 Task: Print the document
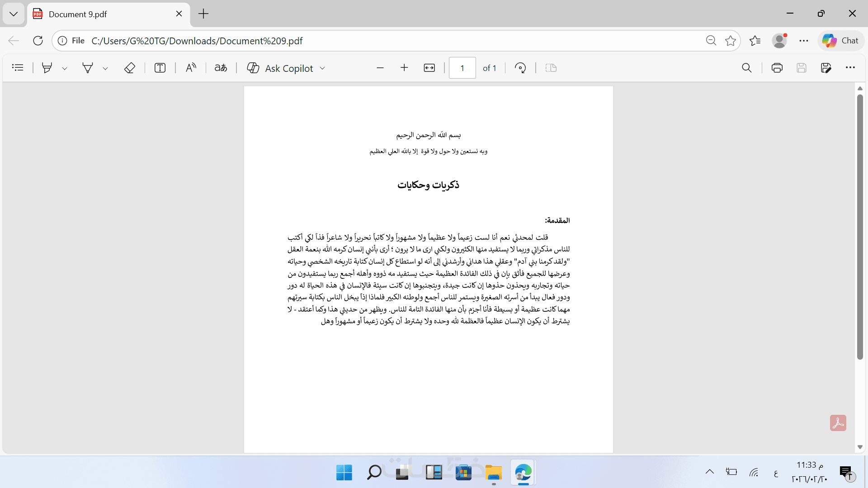[777, 68]
